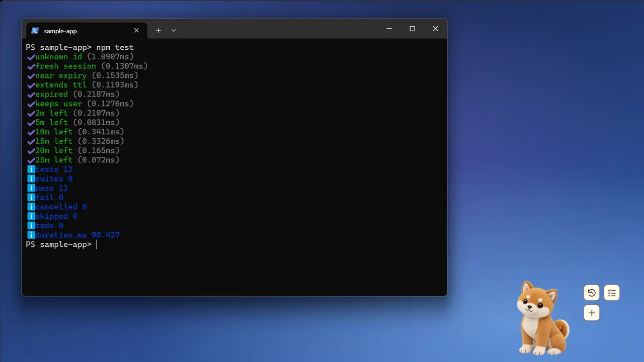This screenshot has width=644, height=362.
Task: Close the sample-app terminal tab
Action: coord(136,31)
